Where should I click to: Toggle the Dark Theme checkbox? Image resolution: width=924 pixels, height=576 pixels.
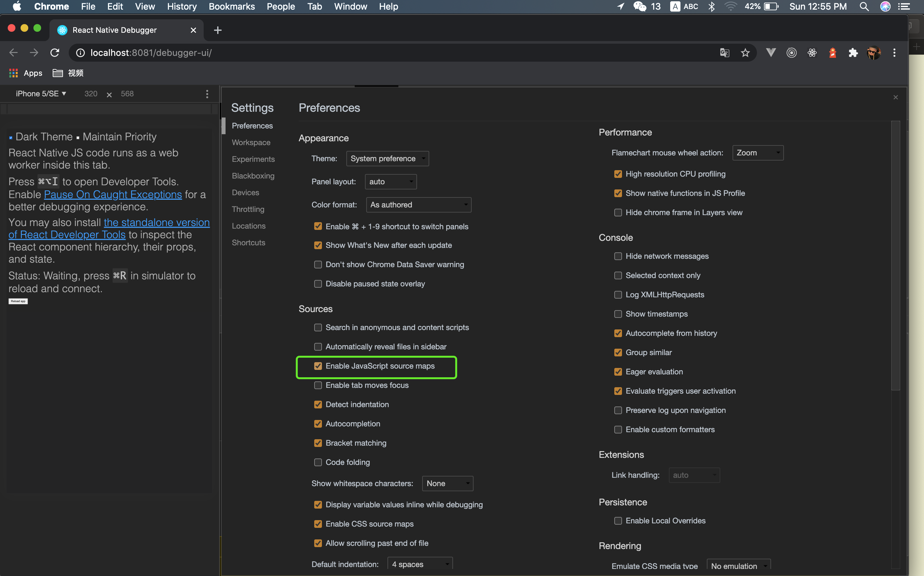point(11,137)
